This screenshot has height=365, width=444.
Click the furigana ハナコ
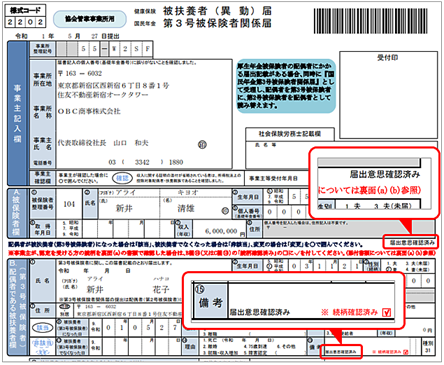(x=161, y=279)
